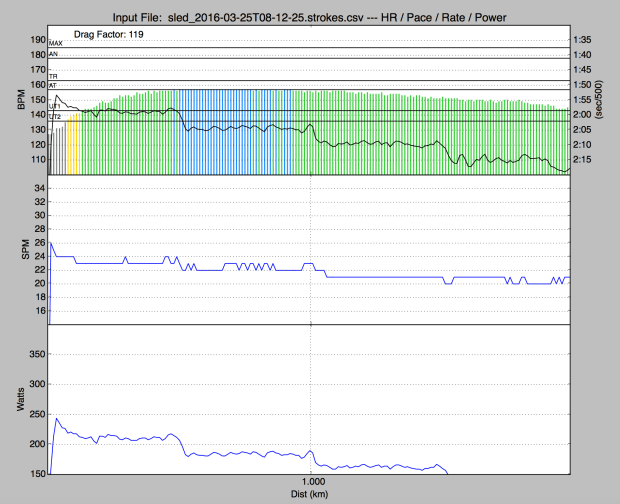Click the 1:35 pace tick label

586,40
